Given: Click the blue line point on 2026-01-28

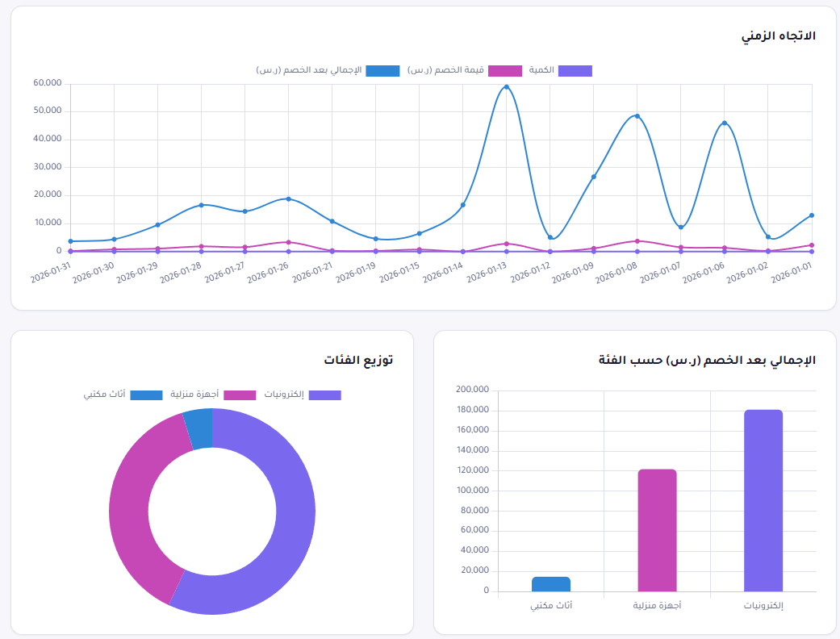Looking at the screenshot, I should pos(202,205).
